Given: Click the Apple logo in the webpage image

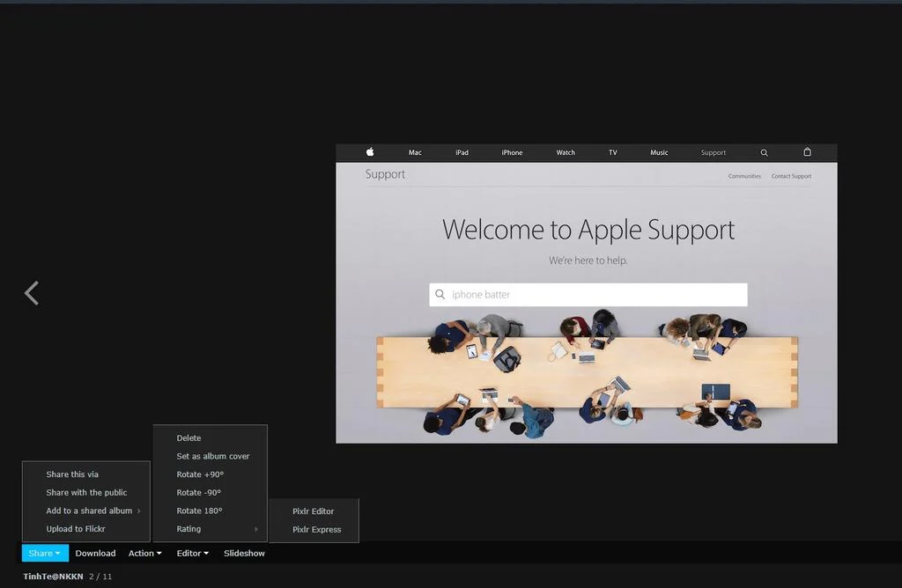Looking at the screenshot, I should point(370,151).
